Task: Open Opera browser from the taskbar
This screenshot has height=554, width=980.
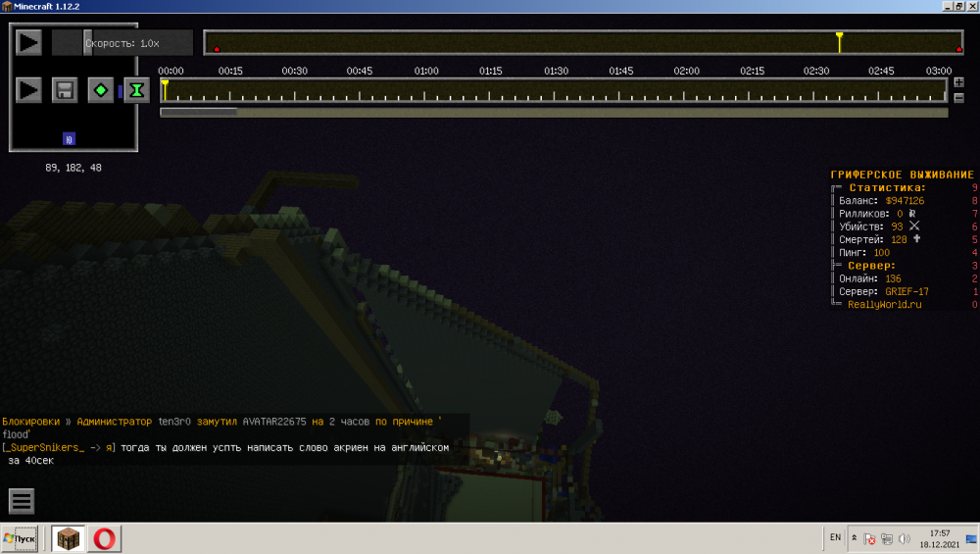Action: point(105,538)
